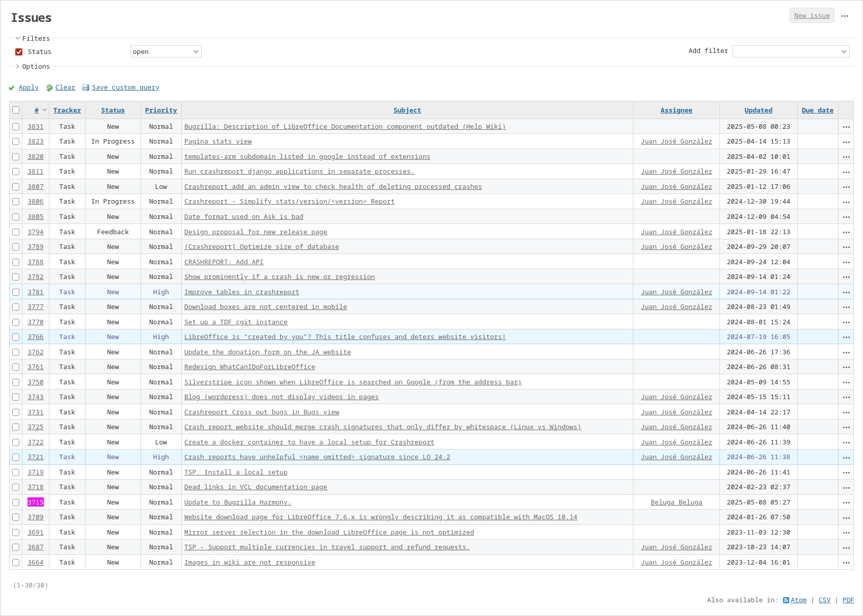
Task: Open actions menu for issue 3831
Action: pyautogui.click(x=846, y=127)
